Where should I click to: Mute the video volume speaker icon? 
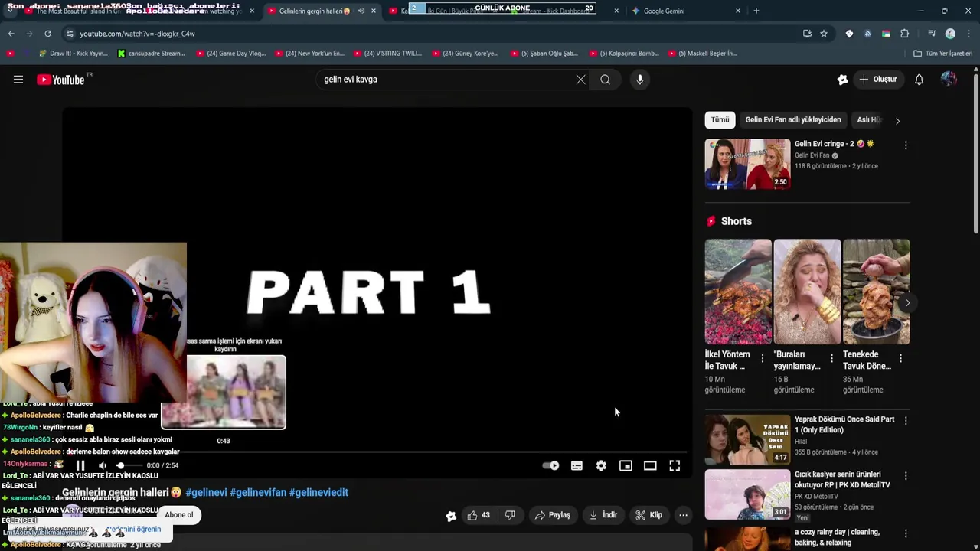tap(103, 465)
